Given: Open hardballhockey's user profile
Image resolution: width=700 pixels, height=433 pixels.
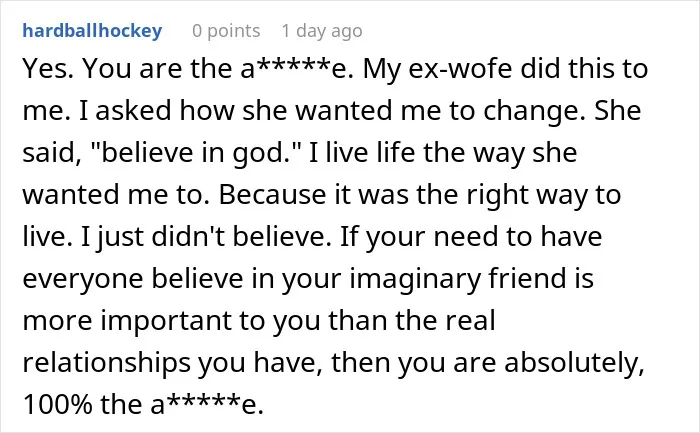Looking at the screenshot, I should [92, 31].
